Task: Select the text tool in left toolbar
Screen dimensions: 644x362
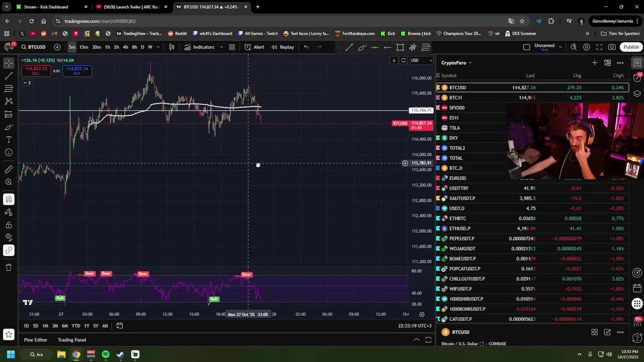Action: pyautogui.click(x=9, y=140)
